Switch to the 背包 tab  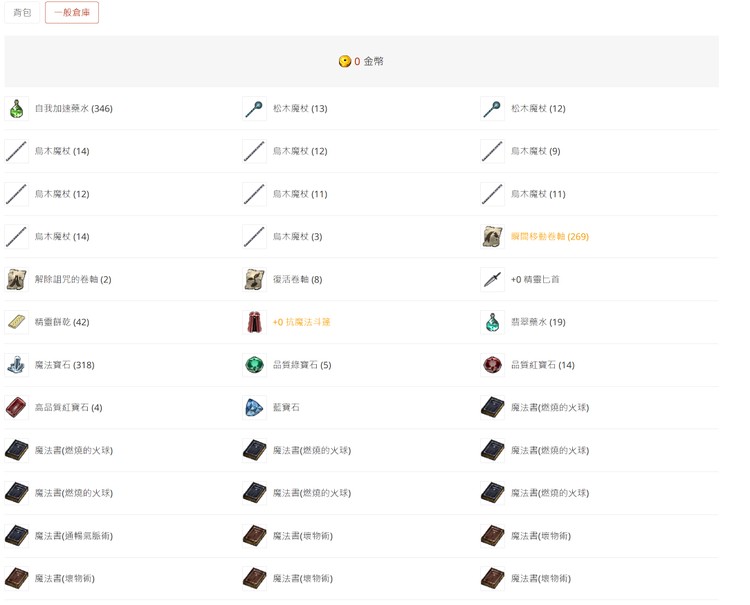point(22,13)
